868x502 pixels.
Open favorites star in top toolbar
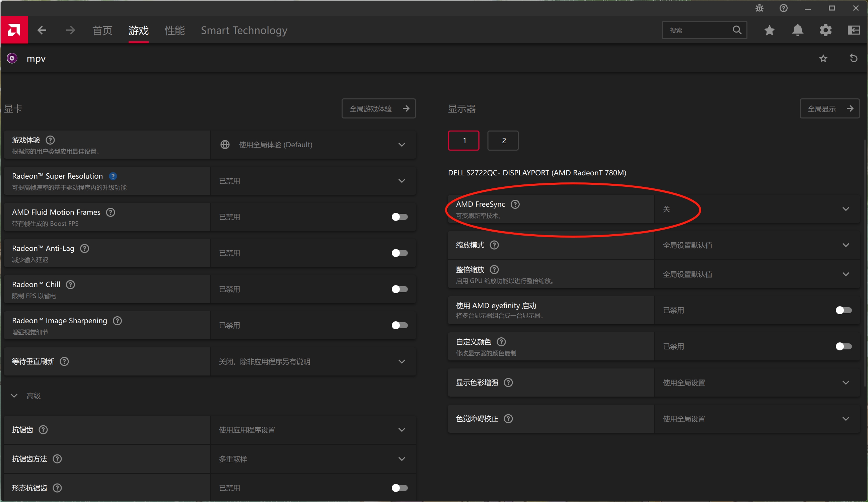click(x=770, y=30)
